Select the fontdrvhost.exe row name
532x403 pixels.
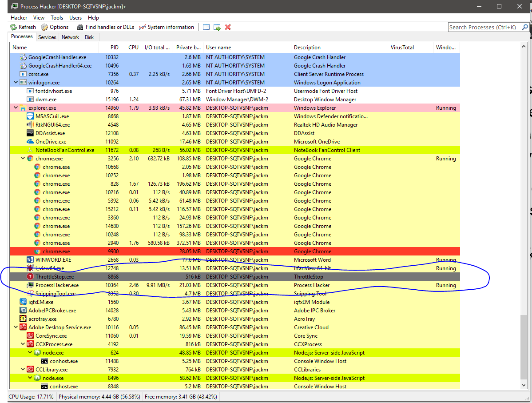(x=54, y=91)
